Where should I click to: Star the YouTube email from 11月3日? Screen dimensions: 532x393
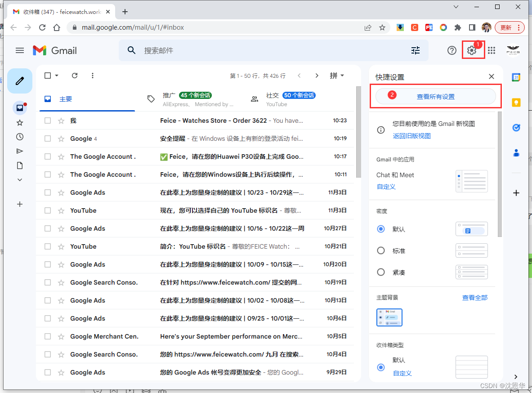(x=61, y=210)
